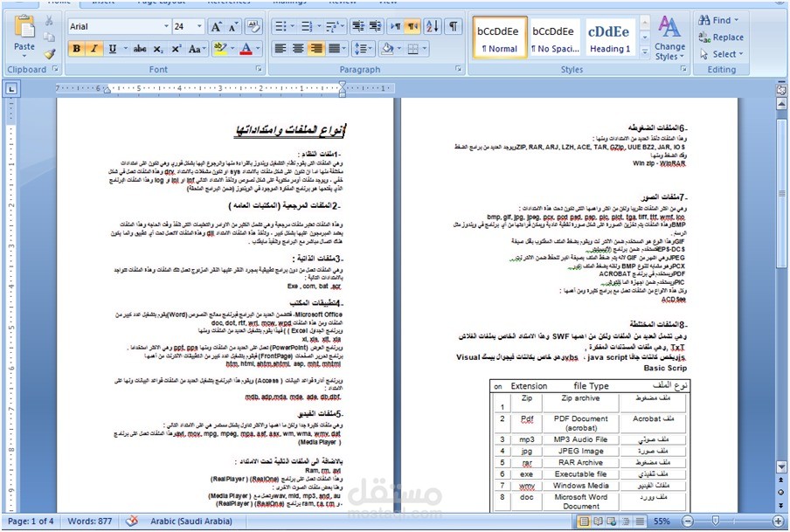Show paragraph marks with the pilcrow icon
790x532 pixels.
(x=454, y=26)
